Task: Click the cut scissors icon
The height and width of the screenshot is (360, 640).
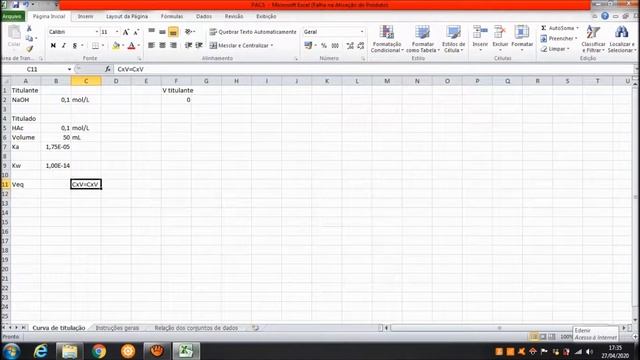Action: [x=29, y=29]
